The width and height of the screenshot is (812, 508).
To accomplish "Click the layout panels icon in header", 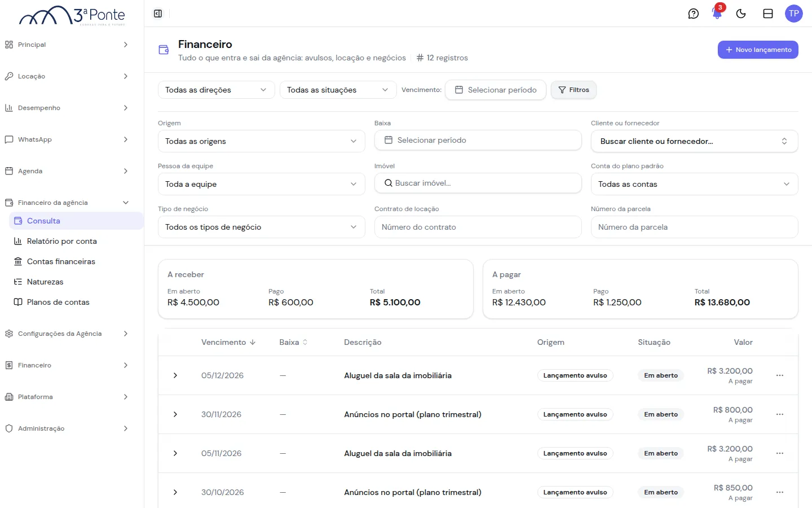I will tap(768, 14).
